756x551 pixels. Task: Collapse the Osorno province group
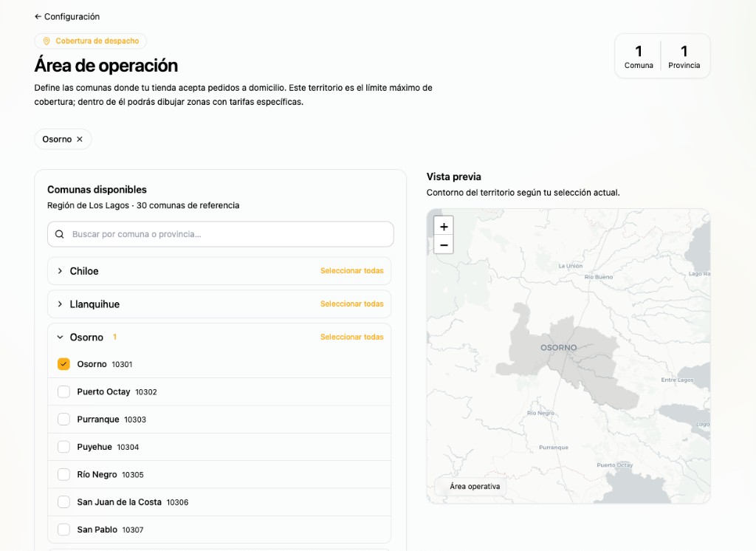[x=60, y=338]
